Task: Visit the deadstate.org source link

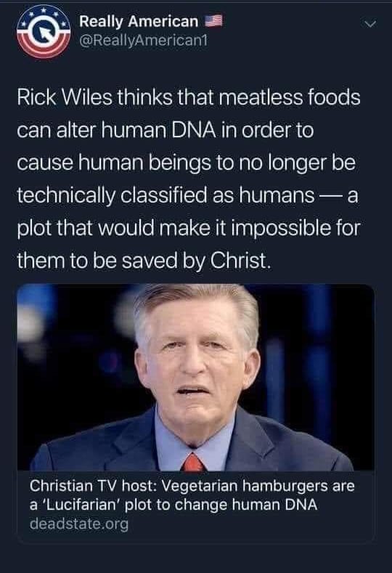Action: pyautogui.click(x=79, y=524)
